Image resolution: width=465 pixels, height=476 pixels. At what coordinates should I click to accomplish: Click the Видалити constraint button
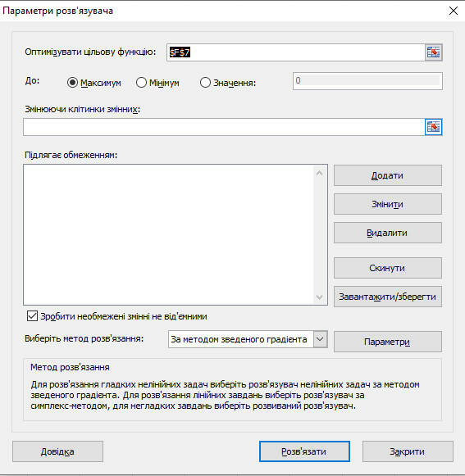[x=387, y=233]
